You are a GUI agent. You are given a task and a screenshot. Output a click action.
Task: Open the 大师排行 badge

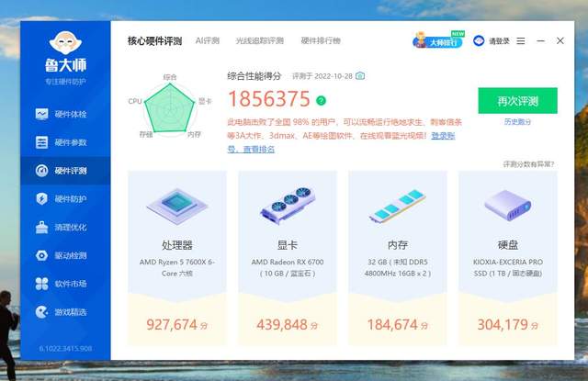coord(438,40)
